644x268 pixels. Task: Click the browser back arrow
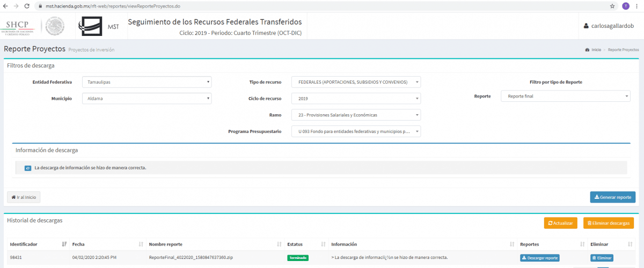(x=5, y=6)
